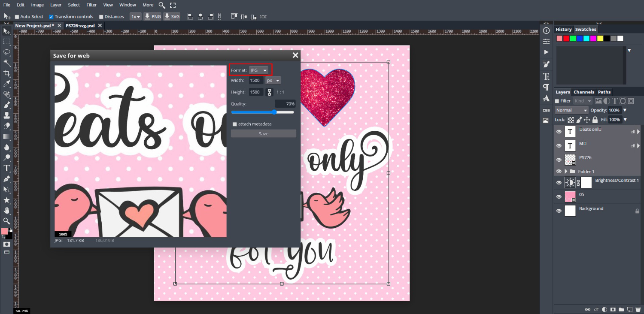The image size is (644, 314).
Task: Click the Quality slider
Action: click(x=263, y=112)
